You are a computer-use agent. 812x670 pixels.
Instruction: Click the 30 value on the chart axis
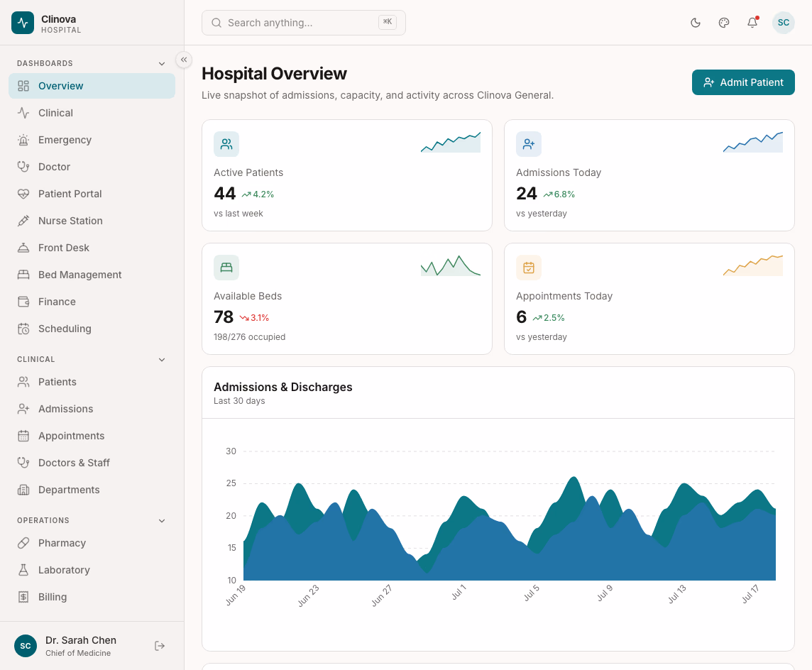pyautogui.click(x=231, y=451)
